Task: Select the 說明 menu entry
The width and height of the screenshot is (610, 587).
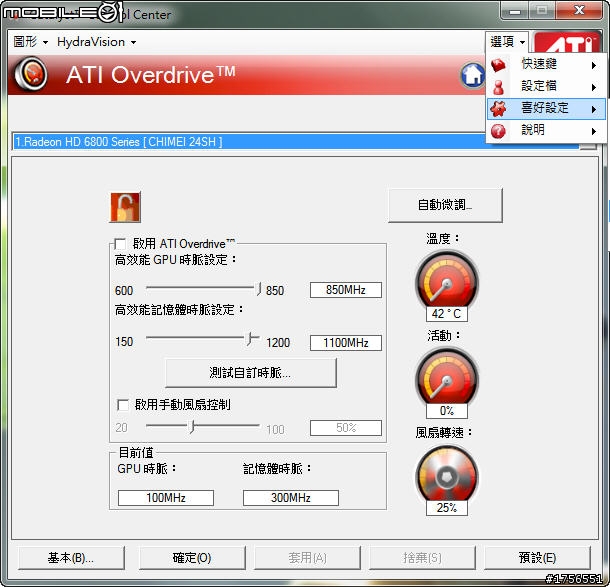Action: click(x=546, y=130)
